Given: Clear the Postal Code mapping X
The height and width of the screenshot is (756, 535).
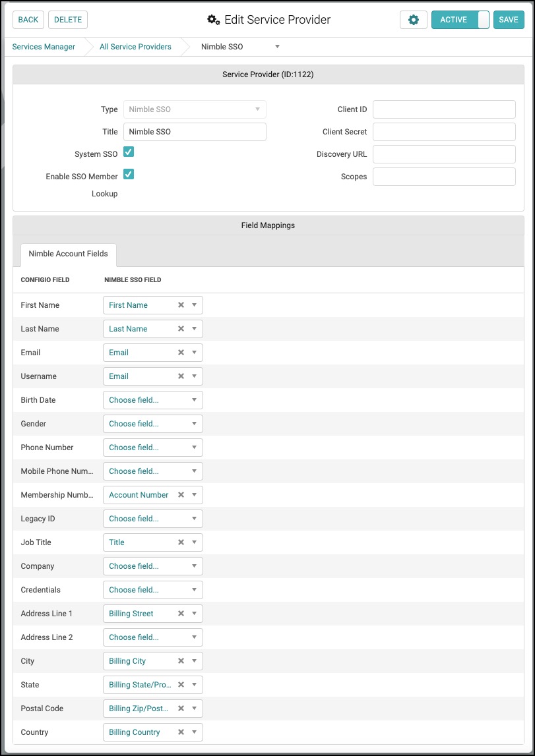Looking at the screenshot, I should coord(181,709).
